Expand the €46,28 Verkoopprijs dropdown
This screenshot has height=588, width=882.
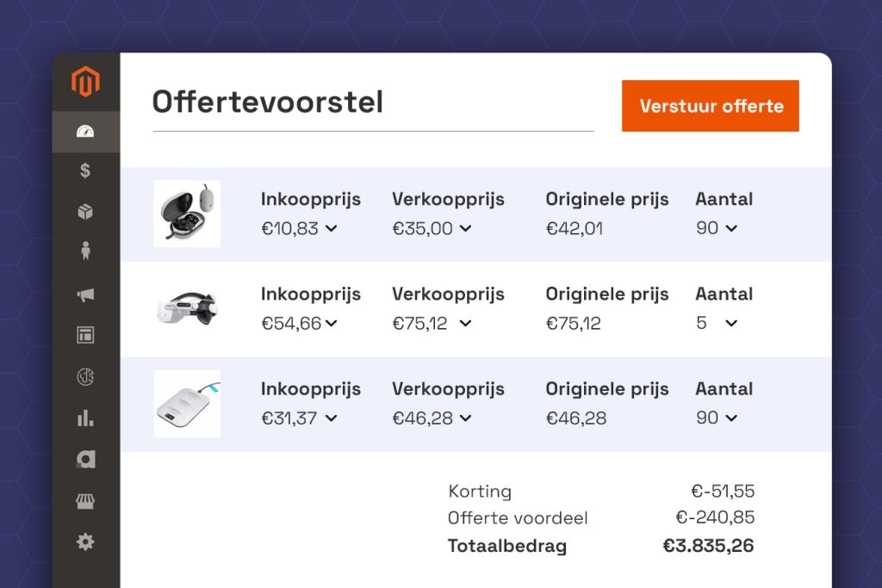point(465,418)
